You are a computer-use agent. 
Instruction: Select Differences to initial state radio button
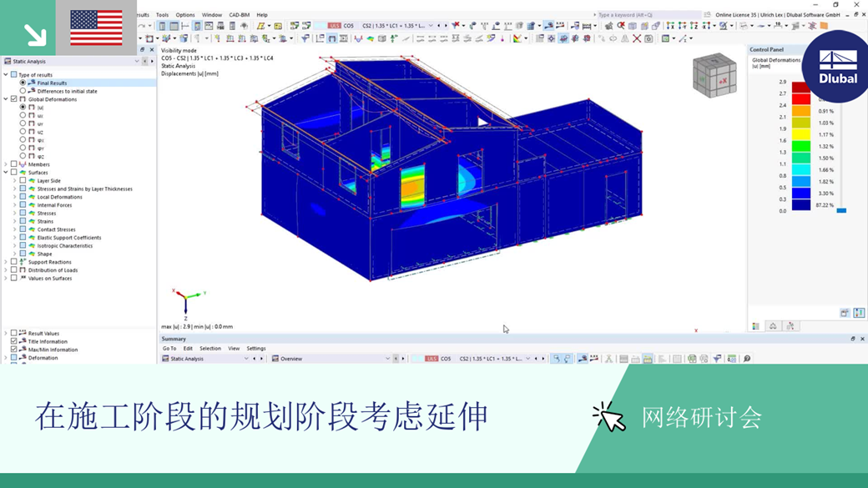coord(23,91)
